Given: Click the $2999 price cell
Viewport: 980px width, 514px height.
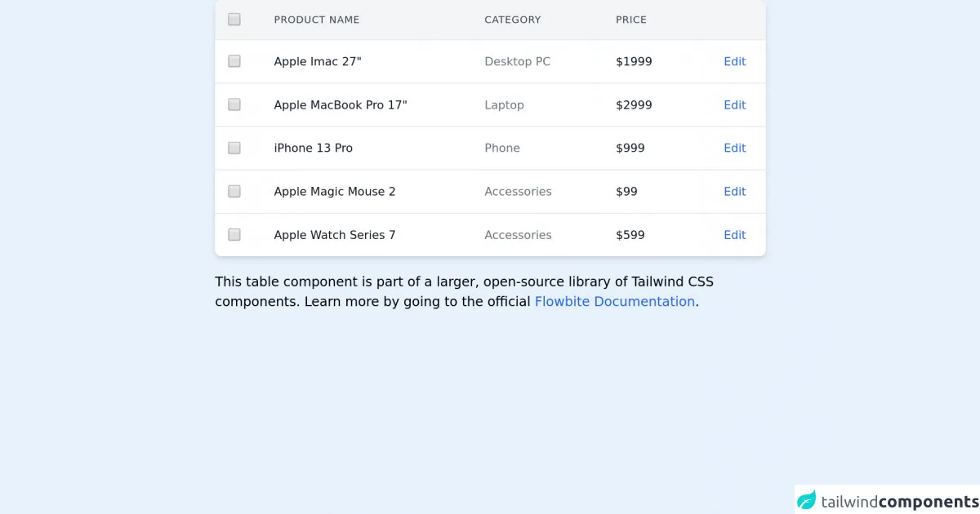Looking at the screenshot, I should pyautogui.click(x=634, y=104).
